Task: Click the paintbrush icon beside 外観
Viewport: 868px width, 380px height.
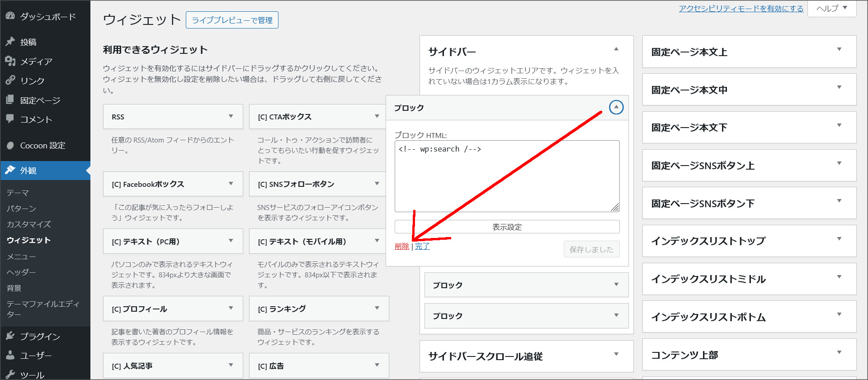Action: (x=10, y=170)
